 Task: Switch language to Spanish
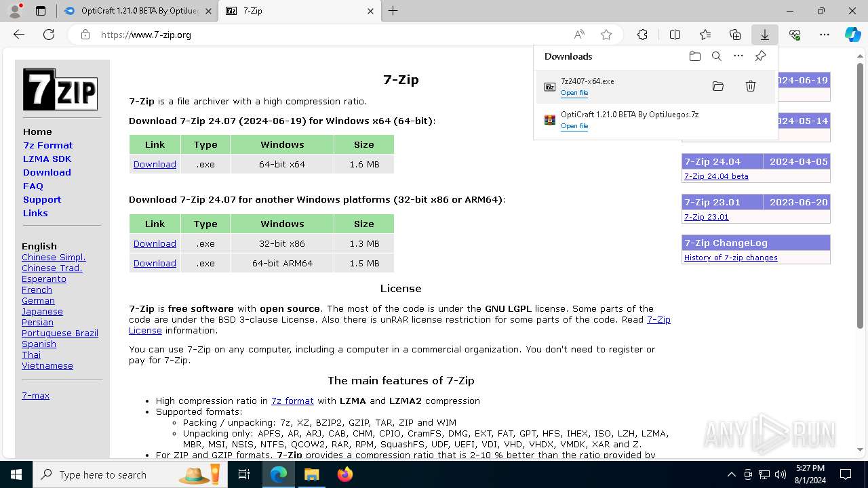[39, 344]
